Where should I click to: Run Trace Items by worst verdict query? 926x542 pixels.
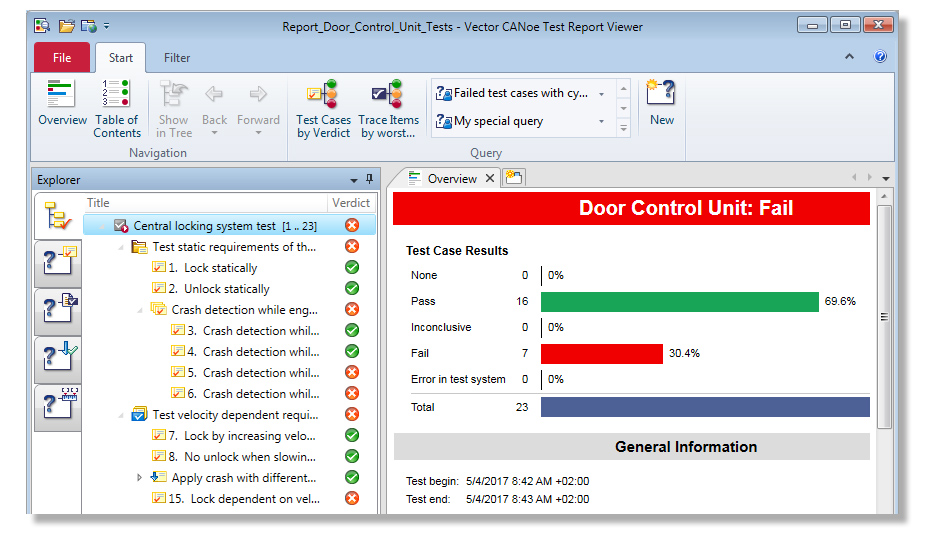389,109
